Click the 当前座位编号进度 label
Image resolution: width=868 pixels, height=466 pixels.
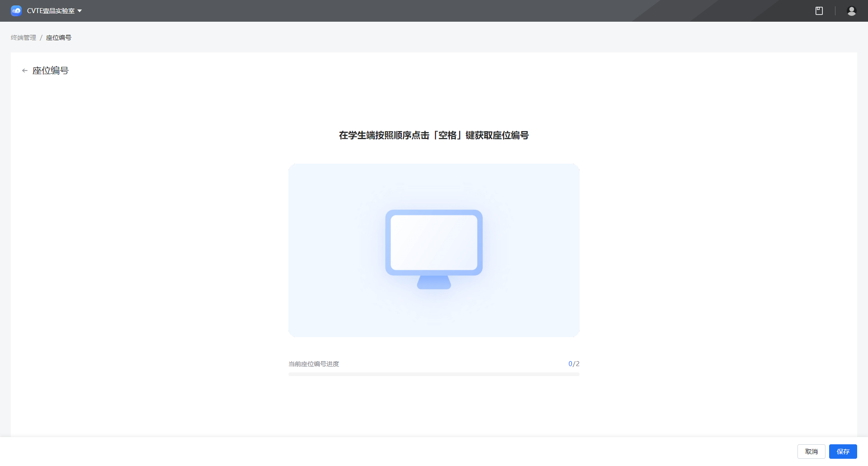pos(314,364)
